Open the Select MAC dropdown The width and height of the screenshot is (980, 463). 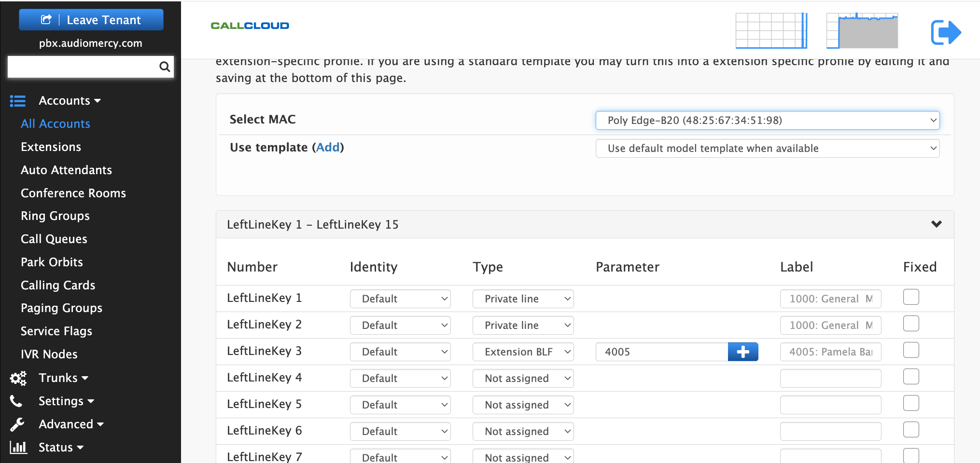pyautogui.click(x=768, y=121)
